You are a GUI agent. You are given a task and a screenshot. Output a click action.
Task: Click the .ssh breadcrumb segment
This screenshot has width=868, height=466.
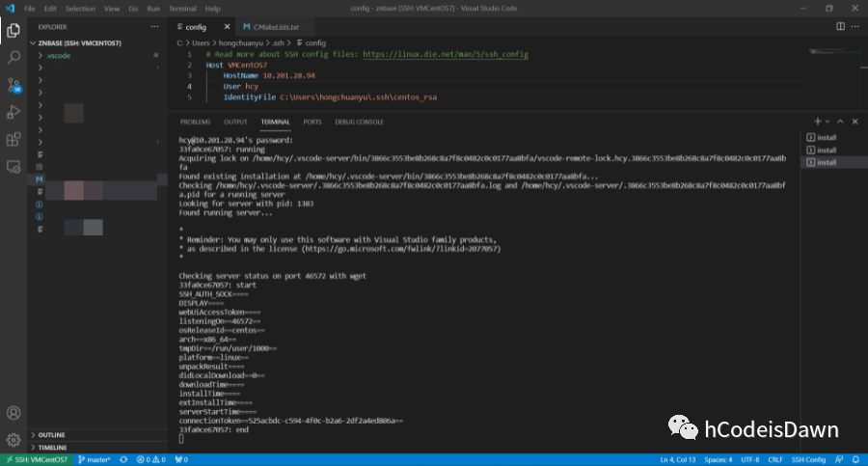pos(278,42)
